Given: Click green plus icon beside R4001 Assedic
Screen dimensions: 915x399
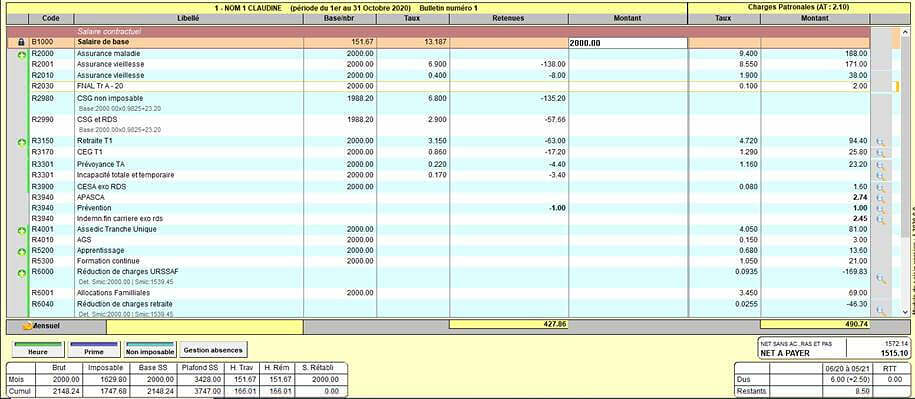Looking at the screenshot, I should pos(22,230).
